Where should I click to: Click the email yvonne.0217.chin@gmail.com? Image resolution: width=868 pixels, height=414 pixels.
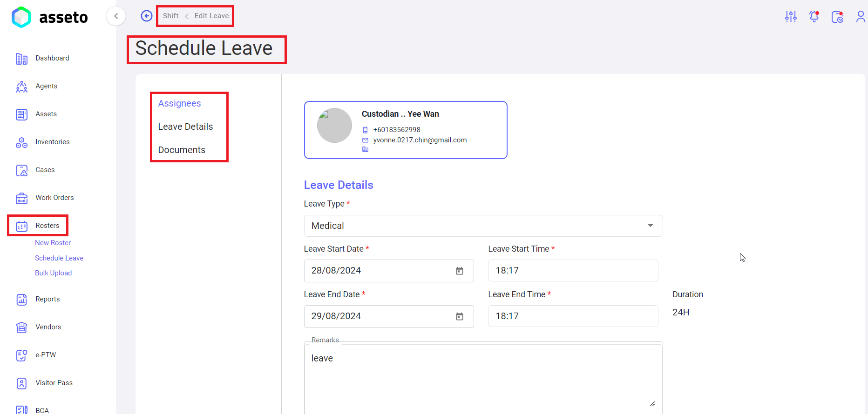tap(420, 140)
